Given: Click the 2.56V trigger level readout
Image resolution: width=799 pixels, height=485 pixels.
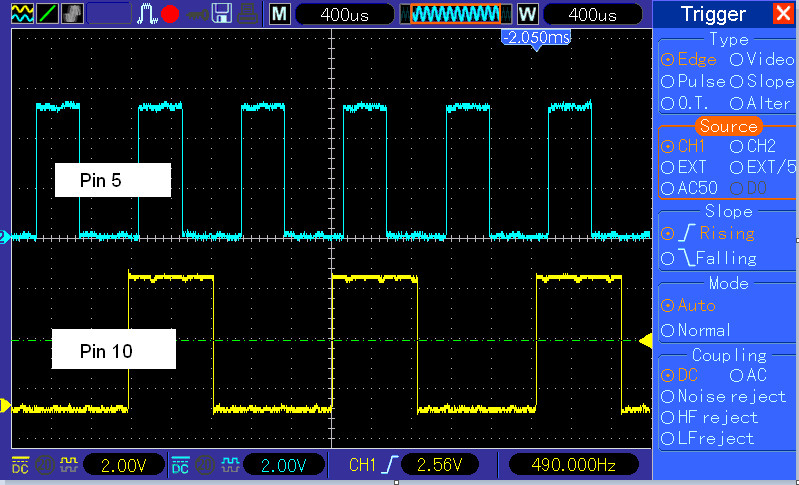Looking at the screenshot, I should [x=440, y=465].
